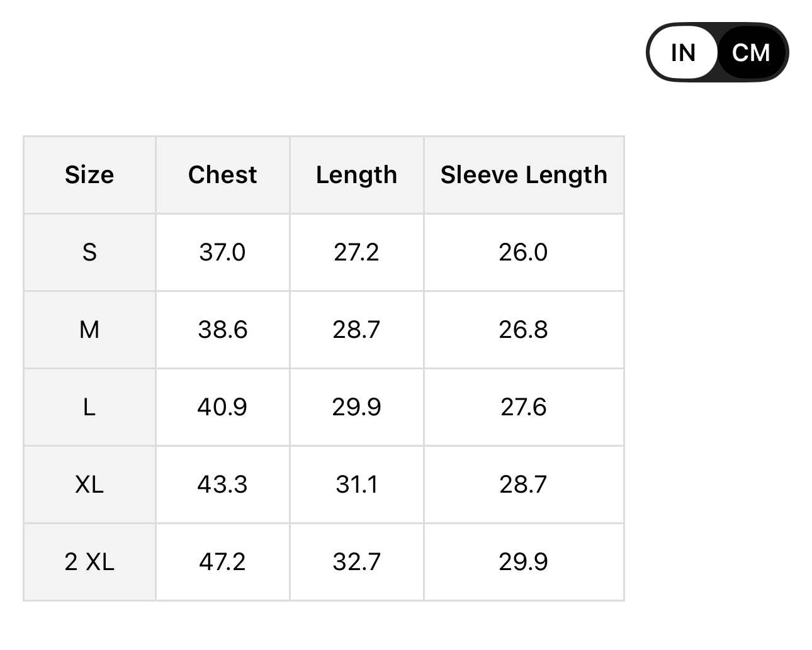Click the 47.2 chest value for 2 XL
Image resolution: width=812 pixels, height=650 pixels.
(222, 562)
